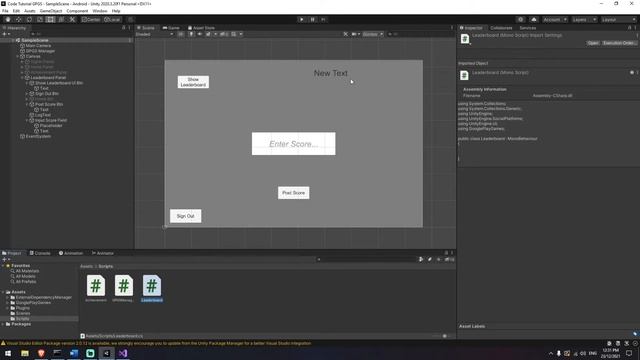Click the Execution Order button

619,43
